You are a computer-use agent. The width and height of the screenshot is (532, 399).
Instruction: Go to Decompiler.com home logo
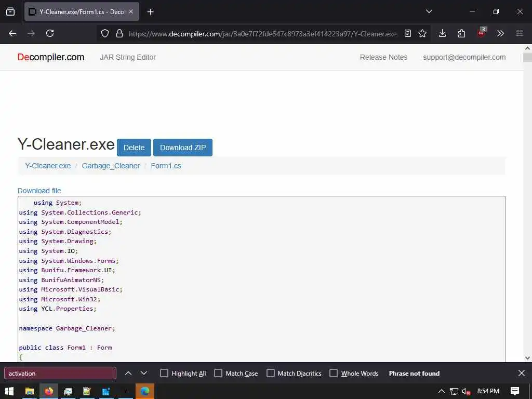point(51,57)
